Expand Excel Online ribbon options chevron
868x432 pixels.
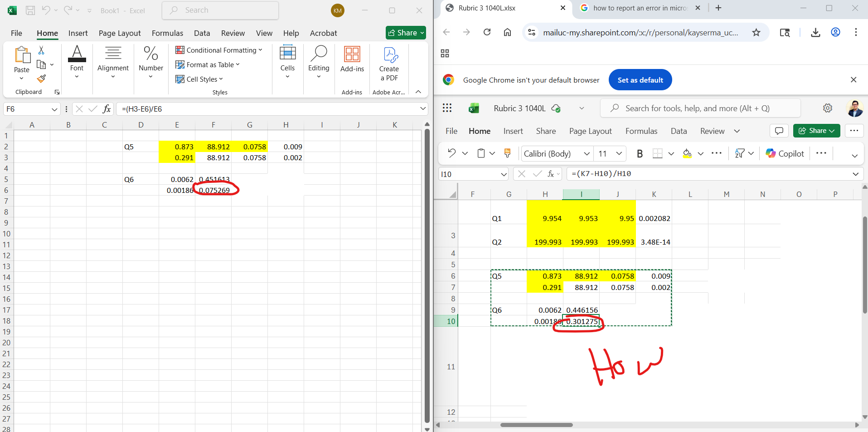tap(854, 156)
